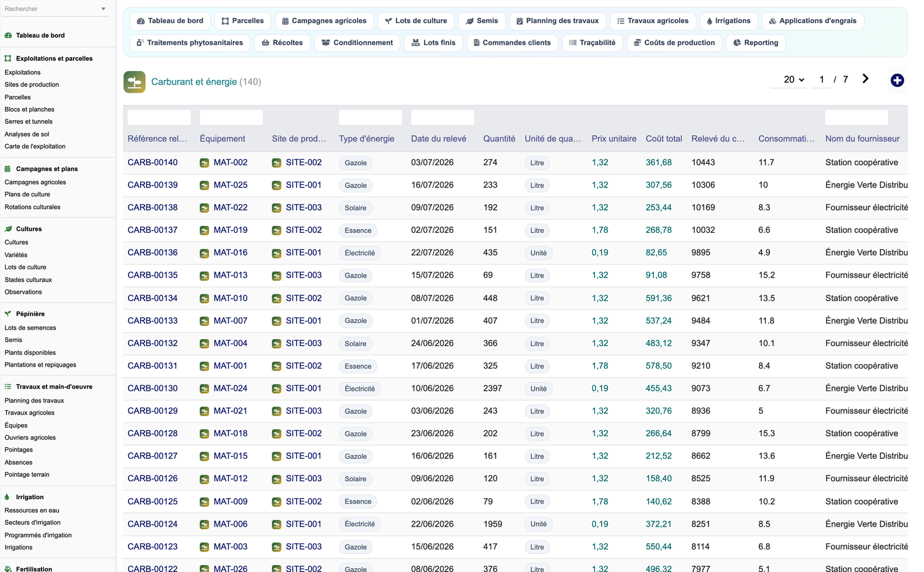Click the Tableau de bord sidebar icon
Viewport: 924px width, 572px height.
(x=8, y=36)
